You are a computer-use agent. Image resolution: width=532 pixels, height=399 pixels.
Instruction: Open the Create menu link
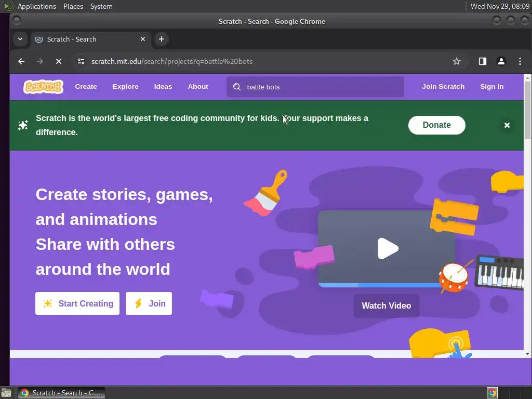86,87
